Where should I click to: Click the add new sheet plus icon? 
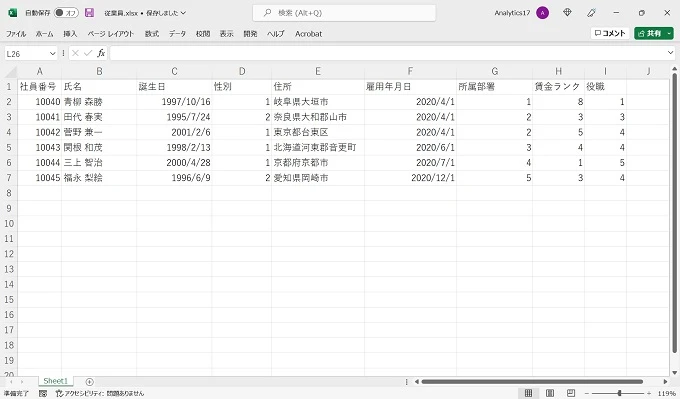point(89,382)
